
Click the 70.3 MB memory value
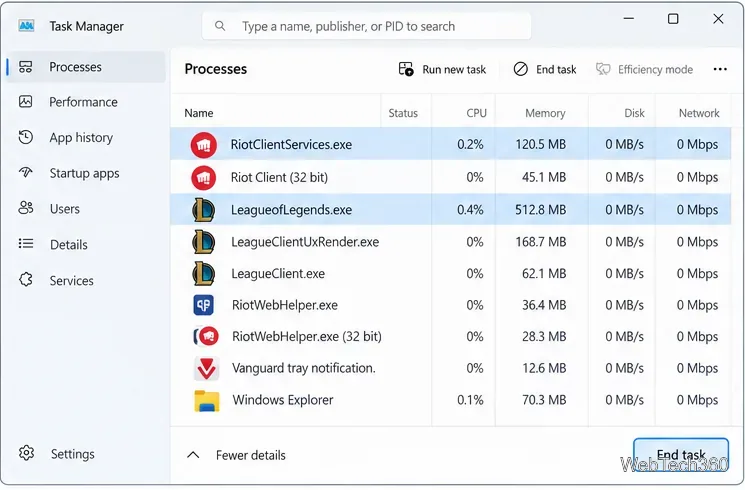coord(544,400)
